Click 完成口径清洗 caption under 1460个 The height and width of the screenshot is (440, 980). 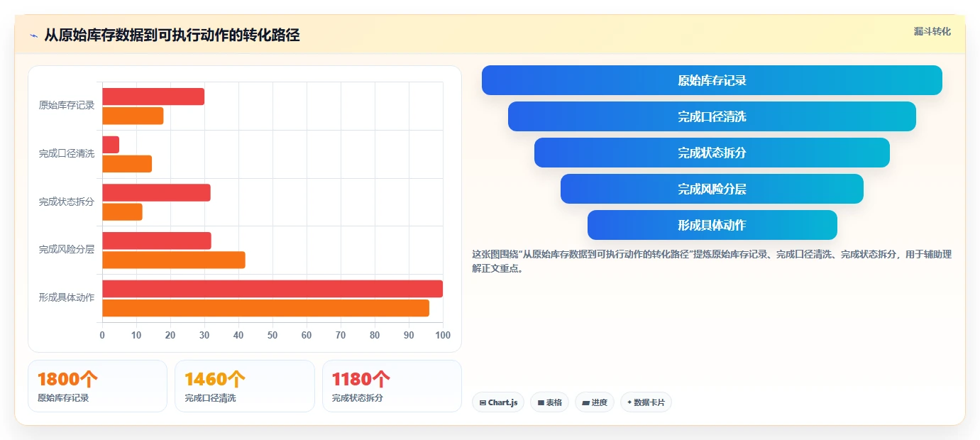pos(210,398)
